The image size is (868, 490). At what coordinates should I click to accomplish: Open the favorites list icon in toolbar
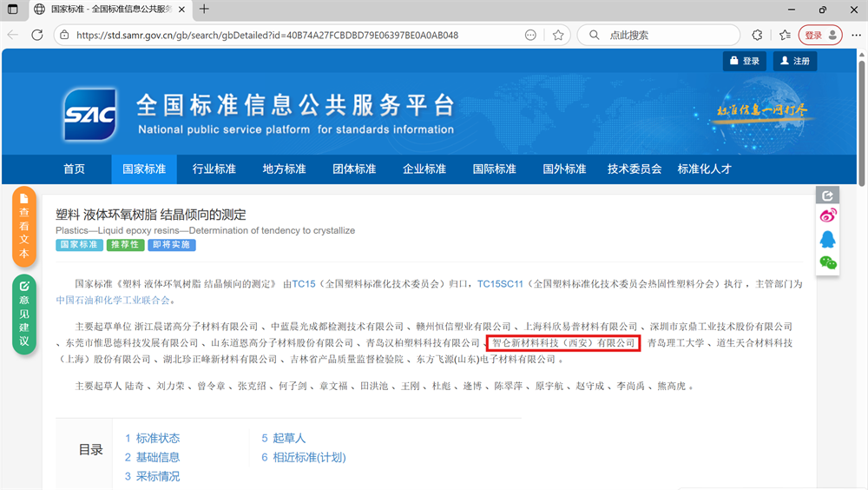[x=785, y=36]
